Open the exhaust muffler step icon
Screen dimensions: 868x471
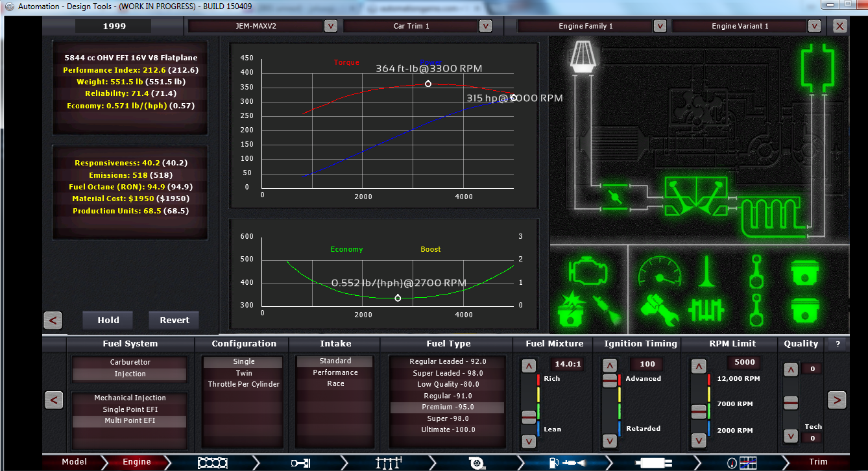point(653,463)
